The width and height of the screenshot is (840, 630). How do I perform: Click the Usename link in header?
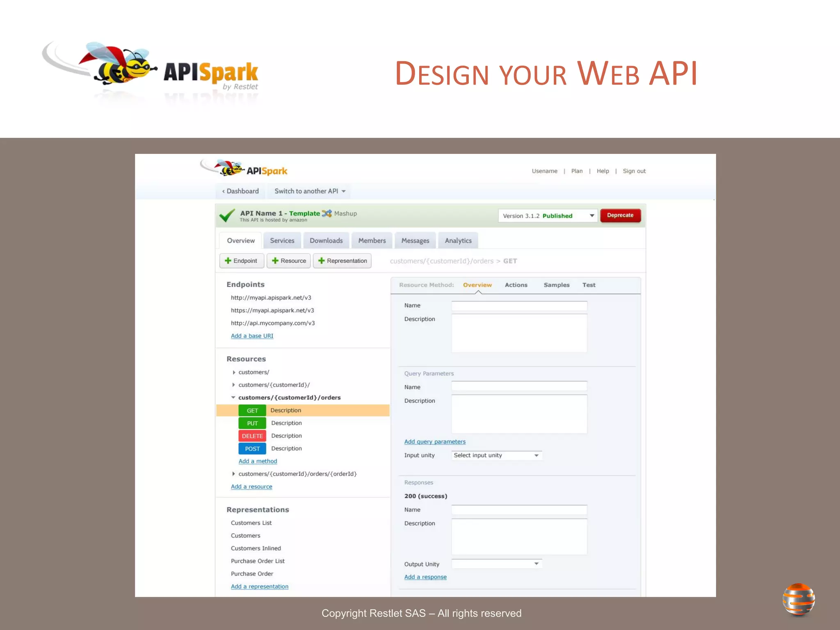tap(545, 171)
